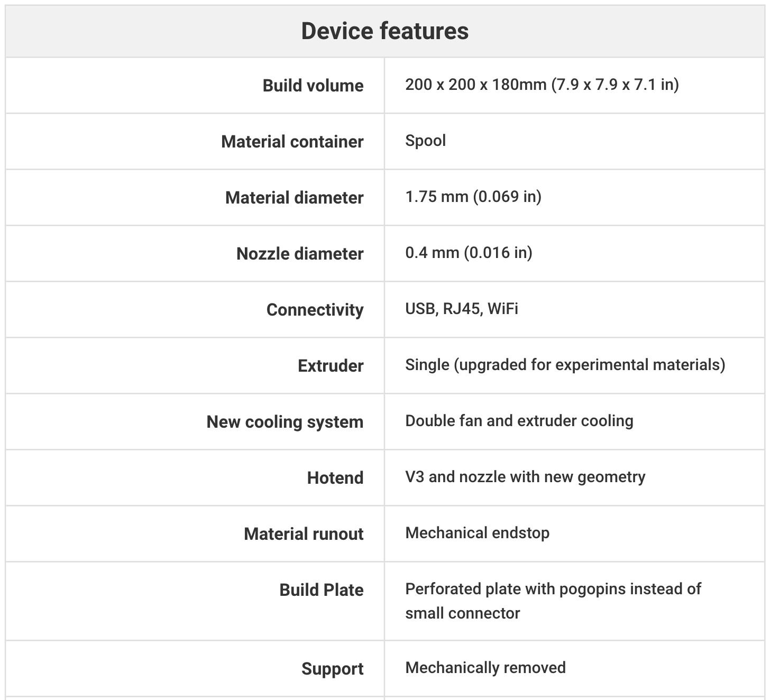Select the Spool value text
This screenshot has height=700, width=771.
click(x=426, y=141)
